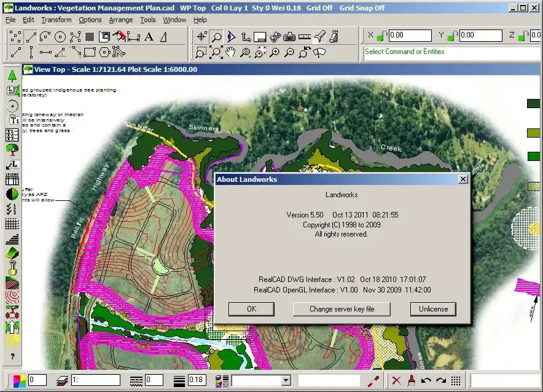The height and width of the screenshot is (392, 543).
Task: Select the parallel lines tool
Action: coord(119,52)
